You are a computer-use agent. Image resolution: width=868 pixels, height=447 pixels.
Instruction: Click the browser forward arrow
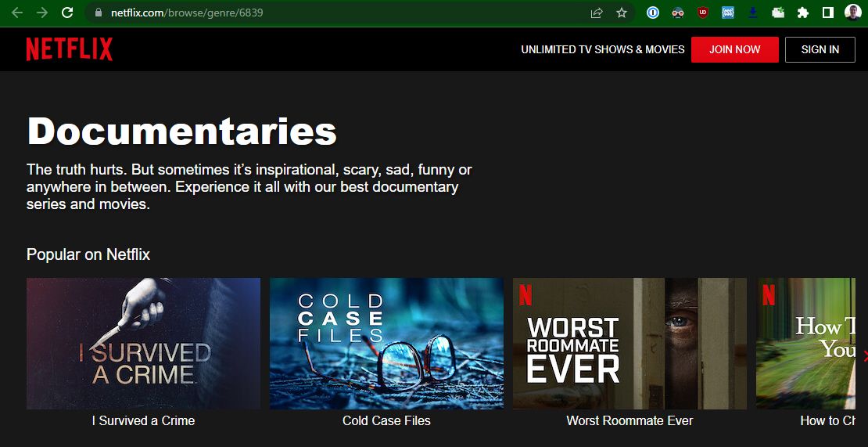42,13
